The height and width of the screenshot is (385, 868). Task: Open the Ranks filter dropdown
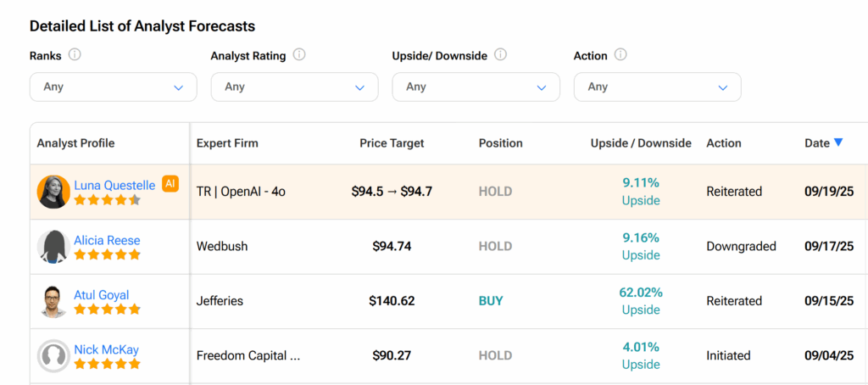click(114, 87)
